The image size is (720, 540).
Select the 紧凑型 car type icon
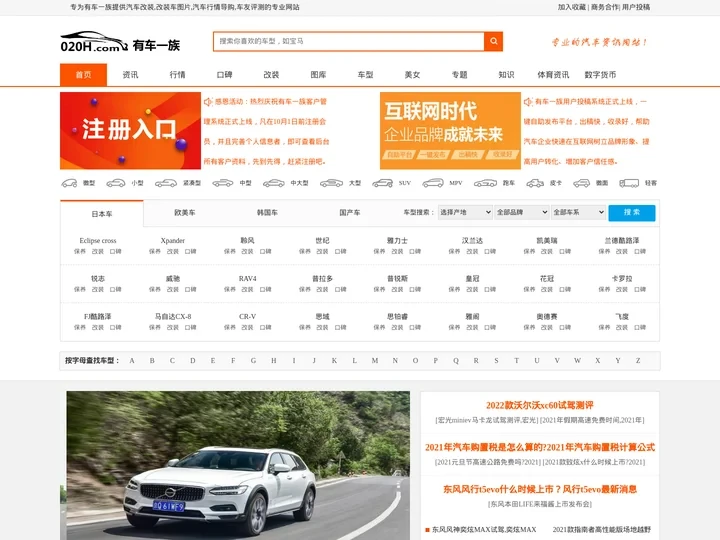pyautogui.click(x=166, y=183)
